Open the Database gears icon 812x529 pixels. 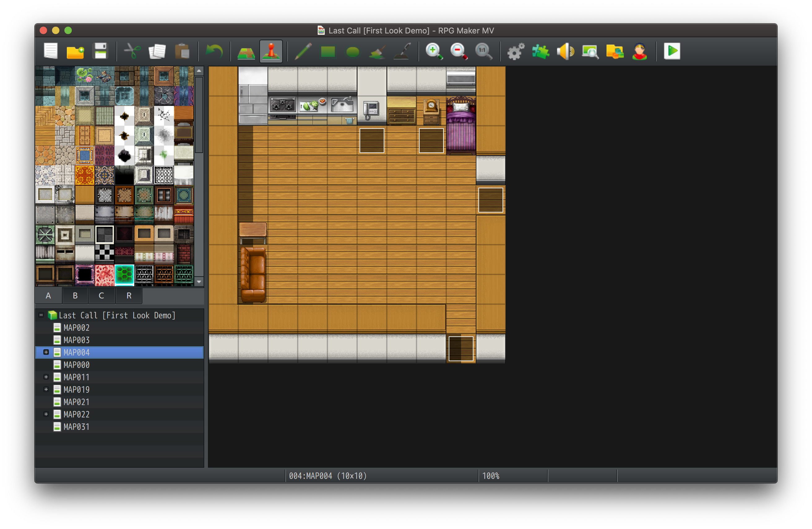516,51
